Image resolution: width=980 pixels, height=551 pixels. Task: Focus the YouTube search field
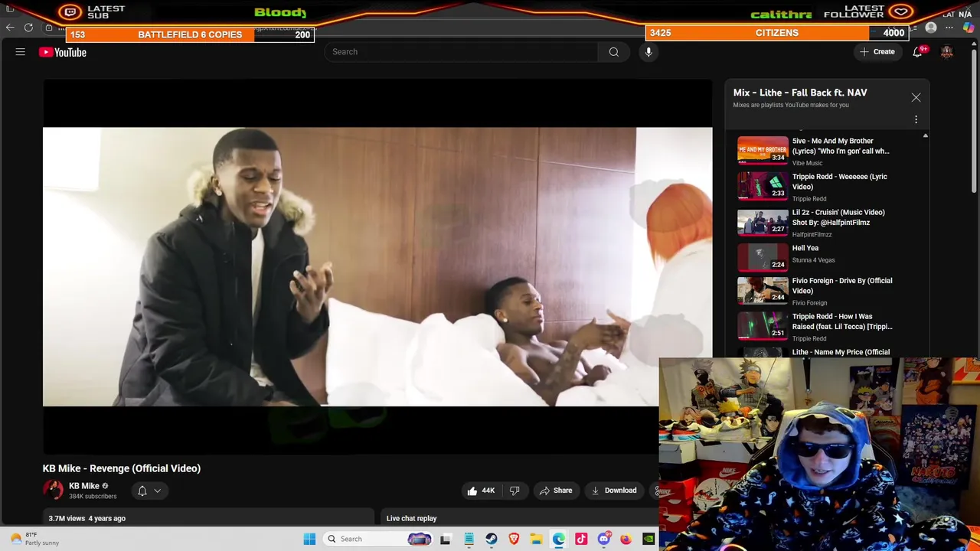pyautogui.click(x=462, y=52)
